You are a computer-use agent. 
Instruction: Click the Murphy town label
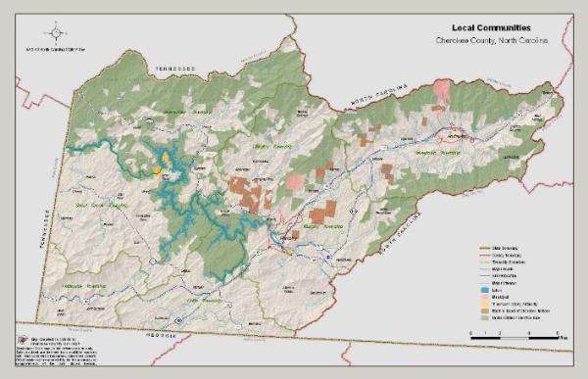286,238
